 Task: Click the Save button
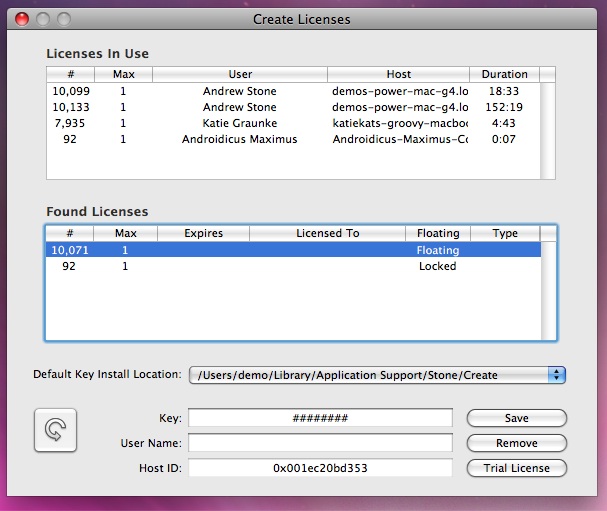click(x=517, y=418)
